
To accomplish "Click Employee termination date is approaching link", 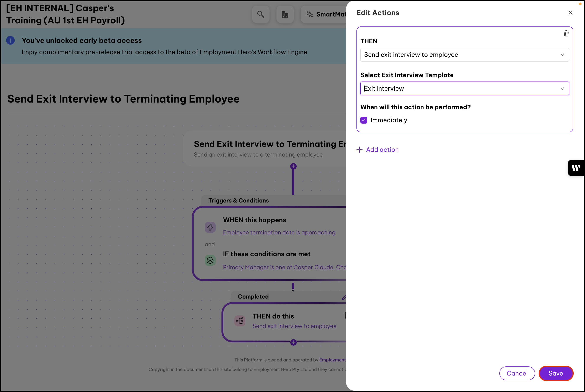I will click(x=279, y=232).
